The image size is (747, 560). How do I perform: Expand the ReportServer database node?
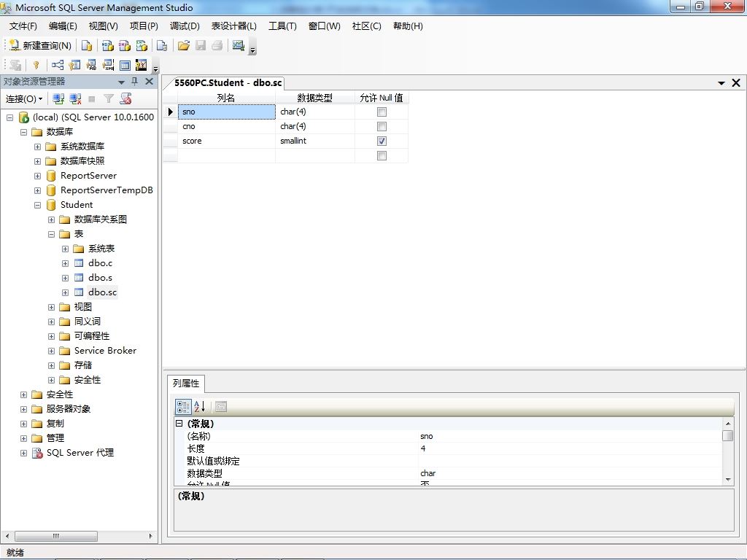(x=38, y=176)
